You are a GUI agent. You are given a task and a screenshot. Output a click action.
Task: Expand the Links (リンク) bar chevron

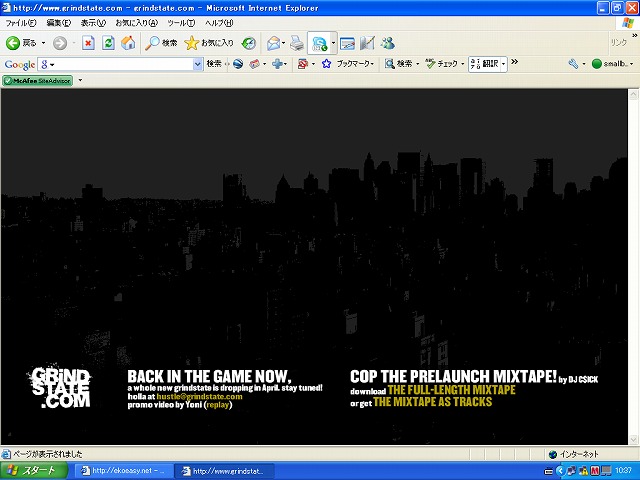pos(634,36)
